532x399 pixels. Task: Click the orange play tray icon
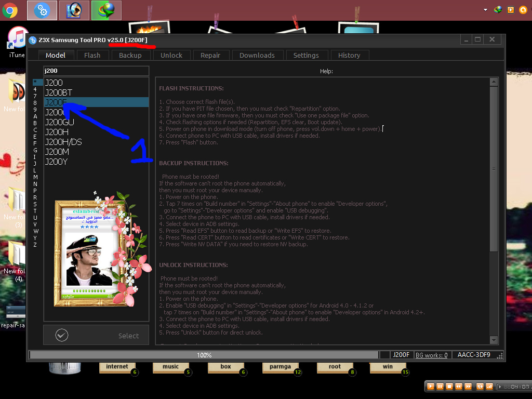tap(511, 10)
